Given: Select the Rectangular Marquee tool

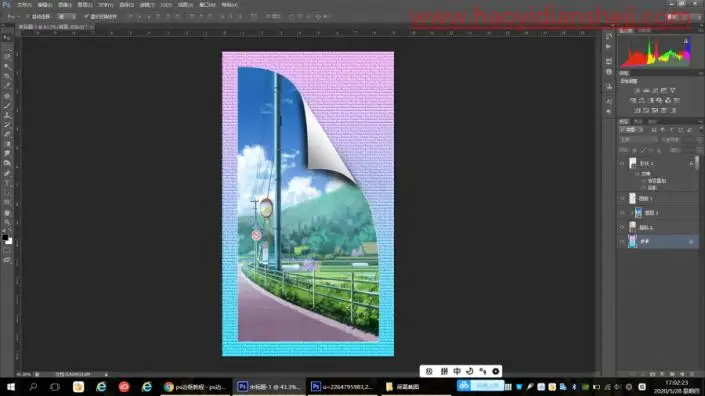Looking at the screenshot, I should 7,48.
